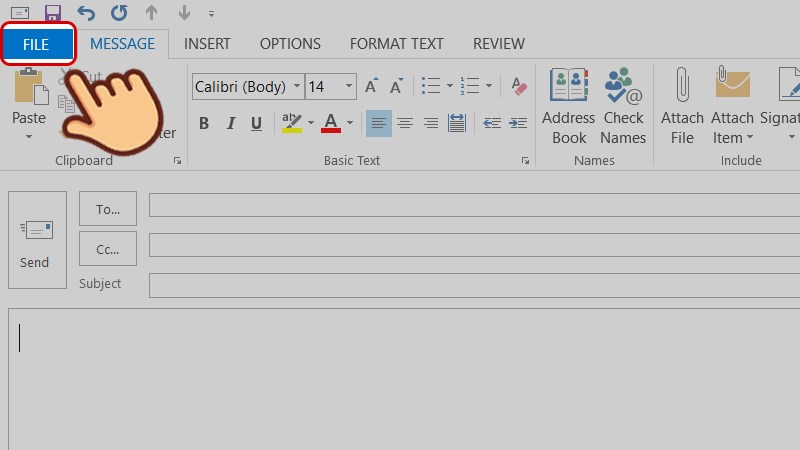Clear all formatting with eraser icon

click(x=518, y=86)
